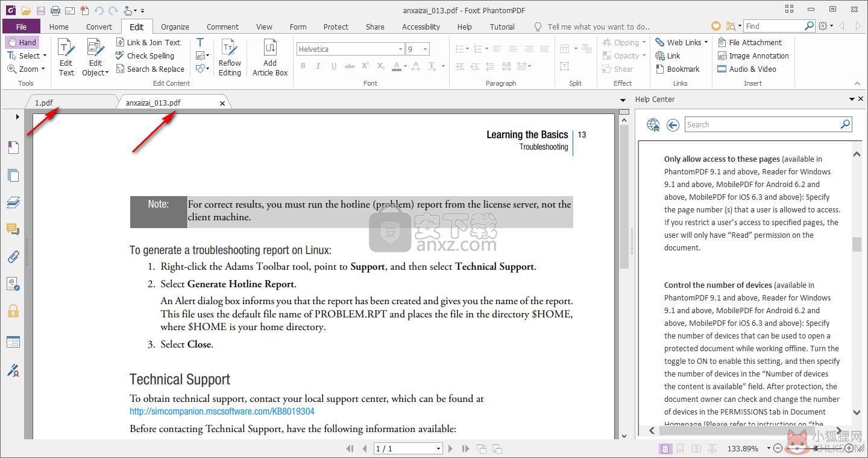This screenshot has height=458, width=868.
Task: Enable continuous page view mode
Action: point(681,448)
